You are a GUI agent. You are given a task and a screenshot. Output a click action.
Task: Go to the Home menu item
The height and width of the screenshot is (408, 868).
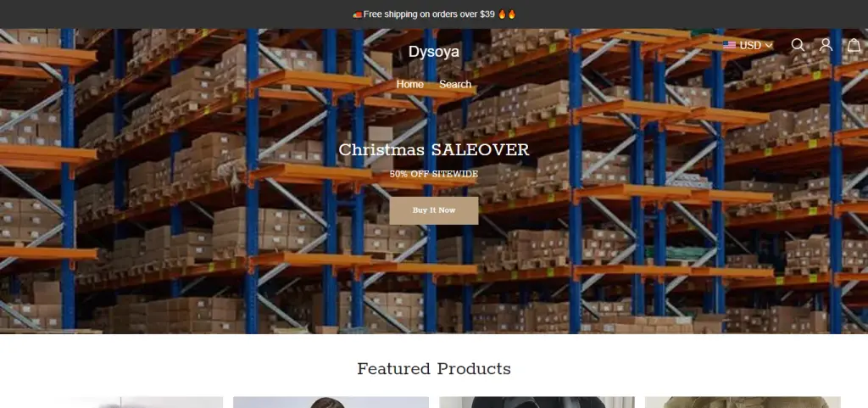409,85
